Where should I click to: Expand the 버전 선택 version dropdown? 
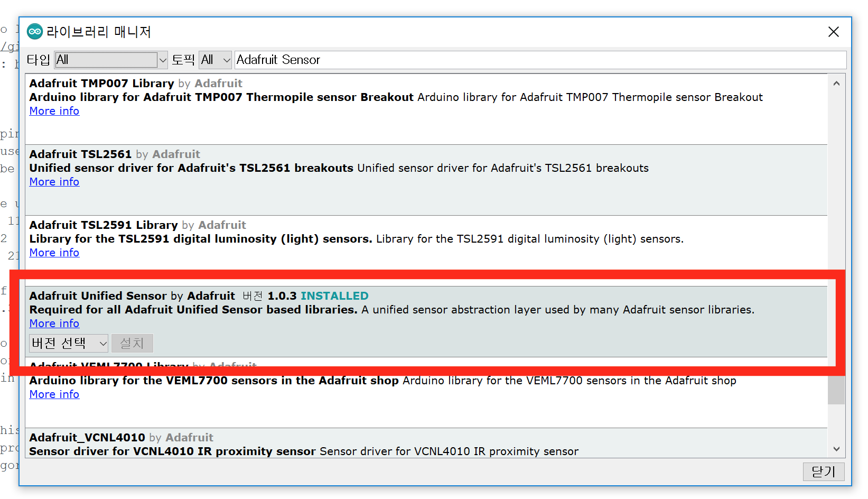(69, 344)
